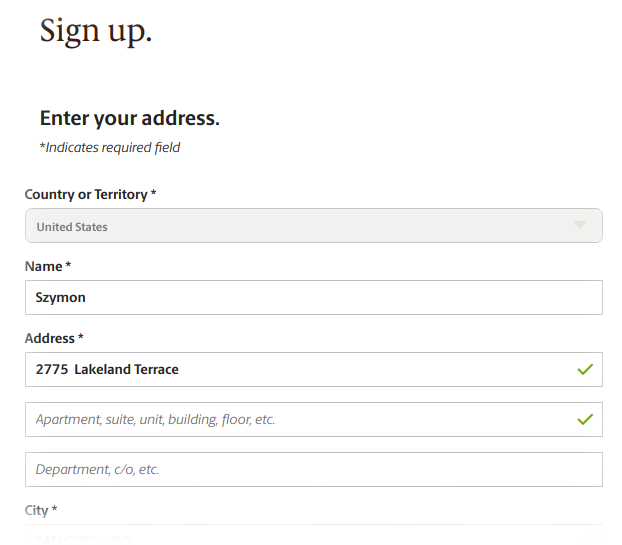This screenshot has width=622, height=545.
Task: Click the Indicates required field note
Action: coord(109,148)
